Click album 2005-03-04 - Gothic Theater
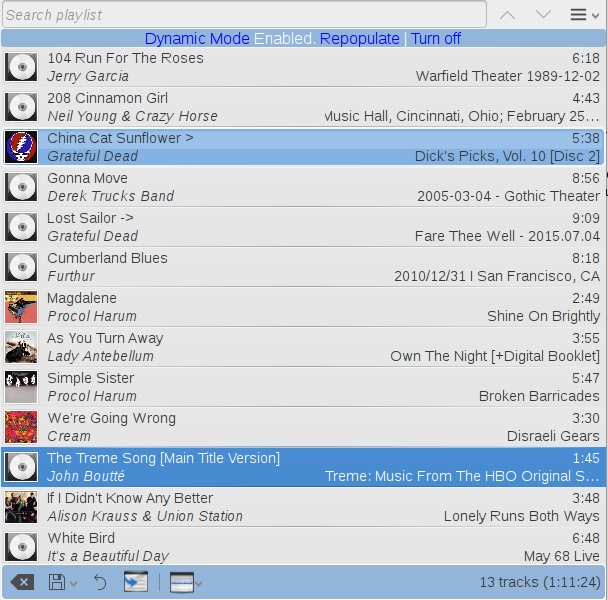The height and width of the screenshot is (600, 608). 508,196
